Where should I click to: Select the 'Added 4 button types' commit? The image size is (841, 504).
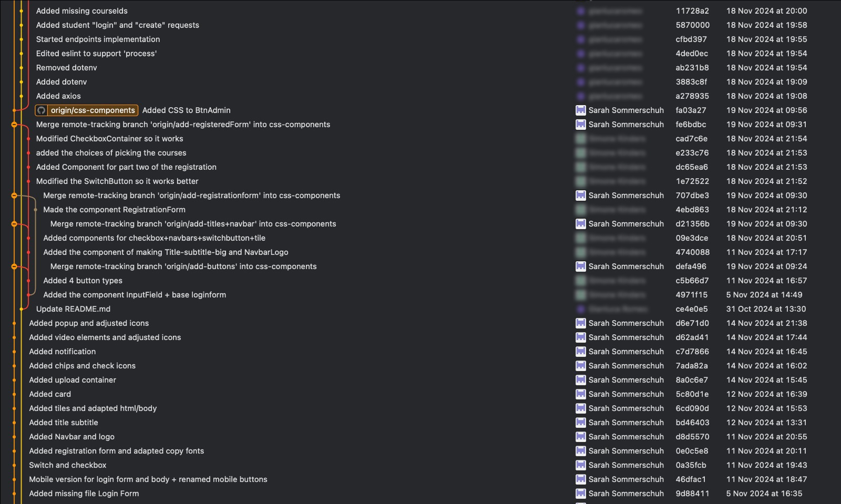pyautogui.click(x=83, y=281)
